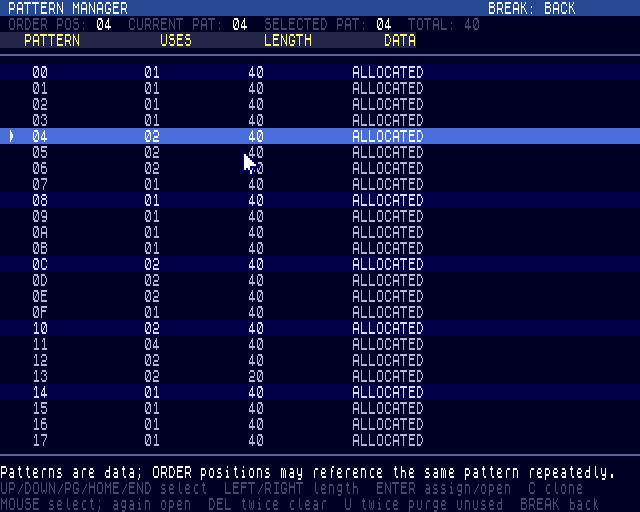Select pattern row 0B
Viewport: 640px width, 512px height.
tap(320, 248)
